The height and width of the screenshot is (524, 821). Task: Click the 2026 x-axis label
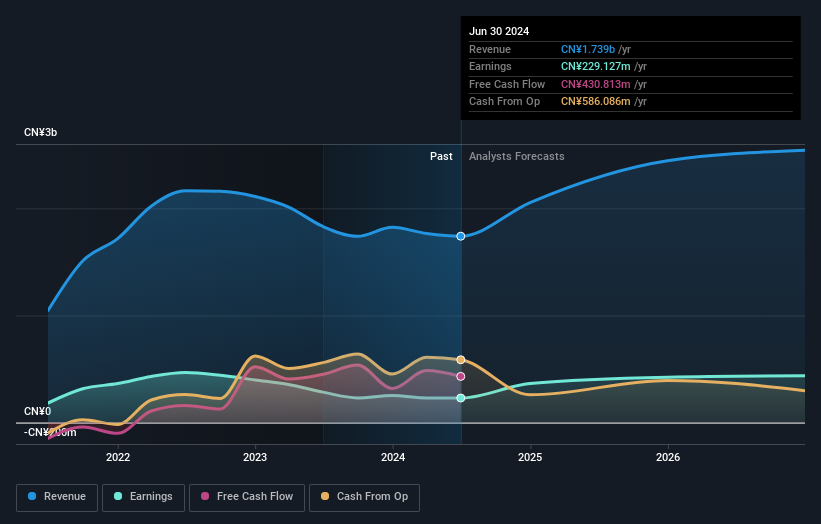click(x=668, y=457)
